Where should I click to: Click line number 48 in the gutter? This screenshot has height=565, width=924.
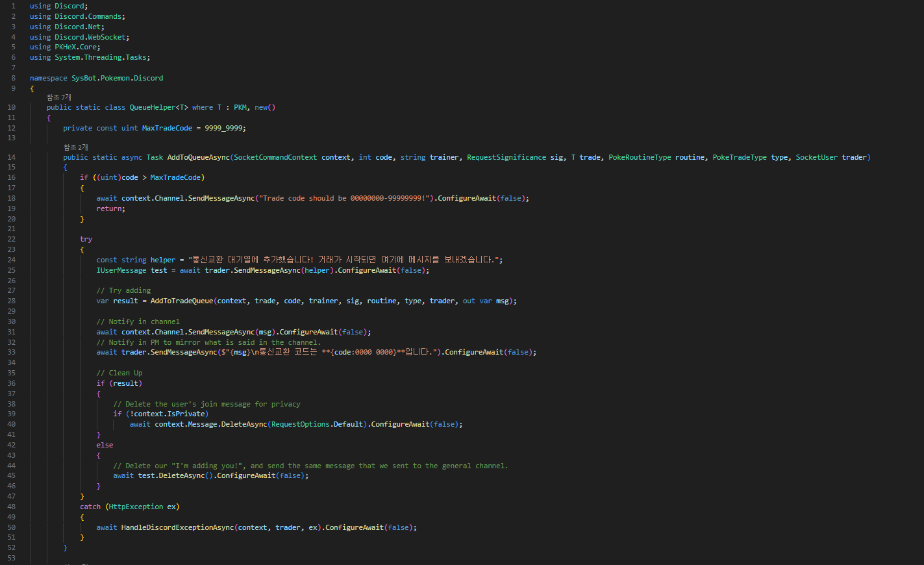11,506
